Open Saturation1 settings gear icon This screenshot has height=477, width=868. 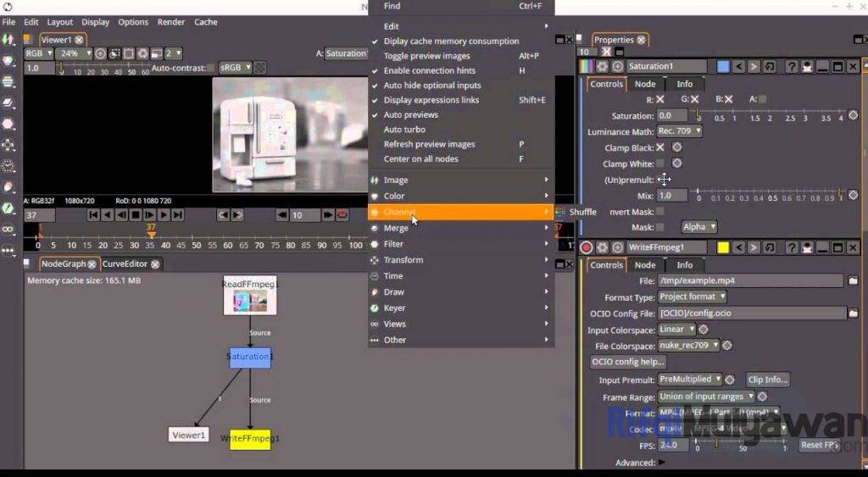(x=603, y=66)
